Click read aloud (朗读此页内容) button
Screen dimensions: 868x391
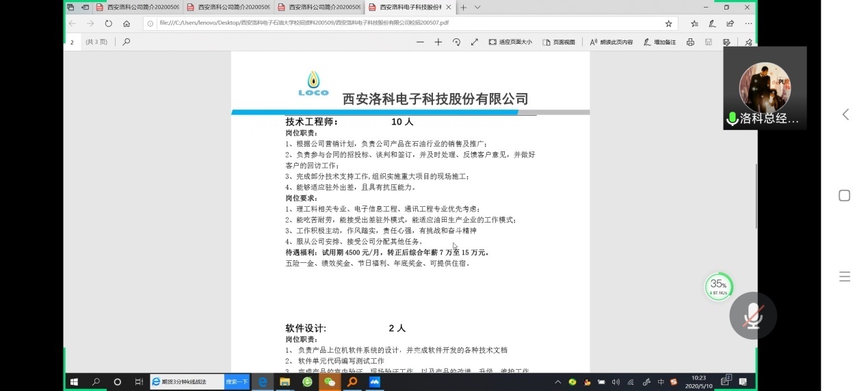coord(611,42)
